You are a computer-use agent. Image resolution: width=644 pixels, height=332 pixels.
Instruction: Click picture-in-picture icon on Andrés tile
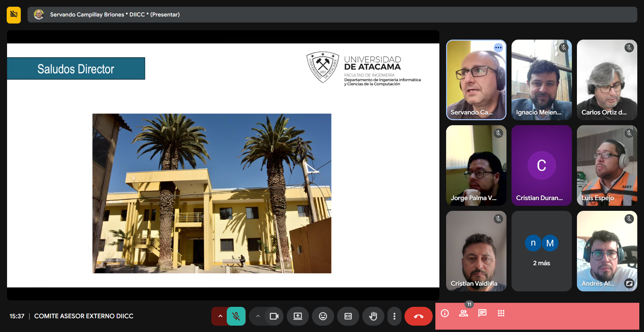(x=629, y=283)
